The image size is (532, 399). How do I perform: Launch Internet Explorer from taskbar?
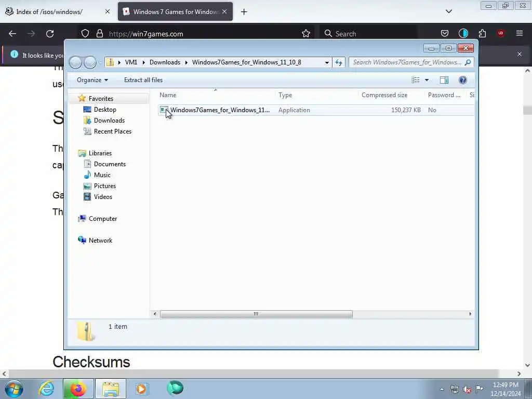[46, 389]
